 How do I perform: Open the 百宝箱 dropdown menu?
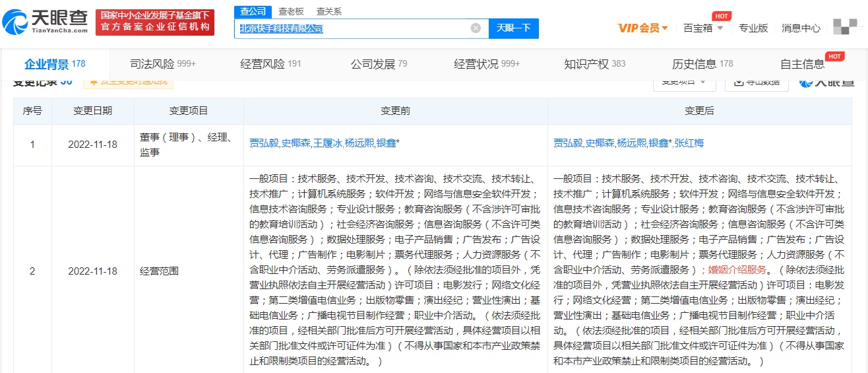point(703,28)
